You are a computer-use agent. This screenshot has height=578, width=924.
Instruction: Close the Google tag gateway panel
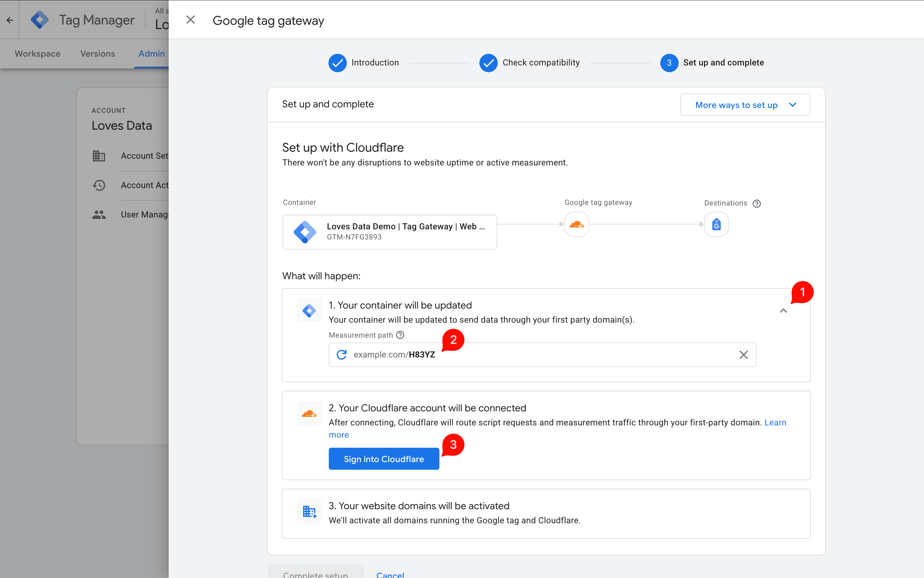[191, 20]
